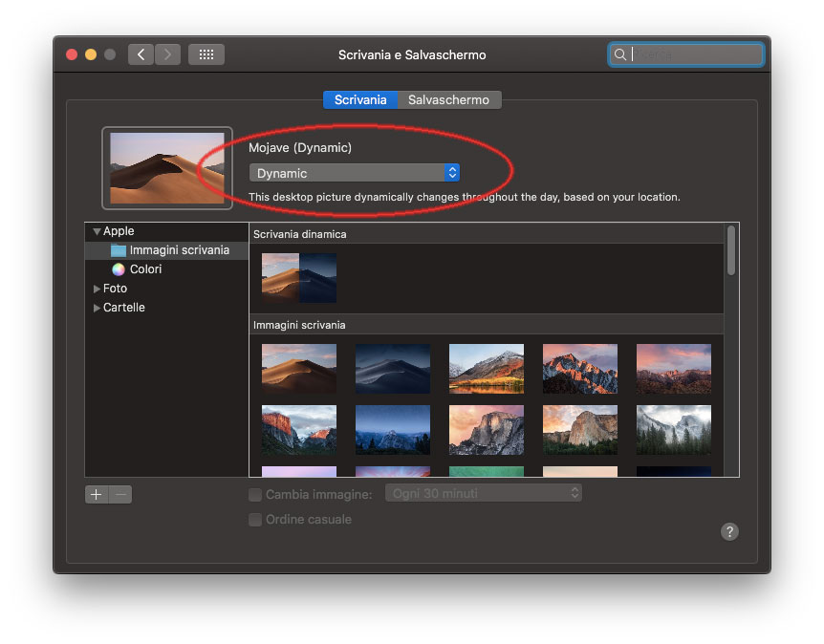Select the Immagini scrivania folder icon
Image resolution: width=824 pixels, height=644 pixels.
[119, 250]
